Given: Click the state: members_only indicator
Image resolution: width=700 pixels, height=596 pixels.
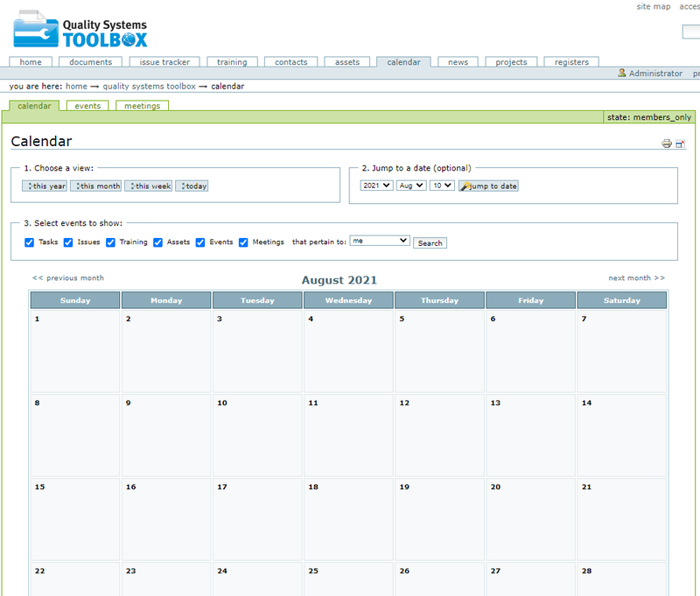Looking at the screenshot, I should pyautogui.click(x=649, y=117).
